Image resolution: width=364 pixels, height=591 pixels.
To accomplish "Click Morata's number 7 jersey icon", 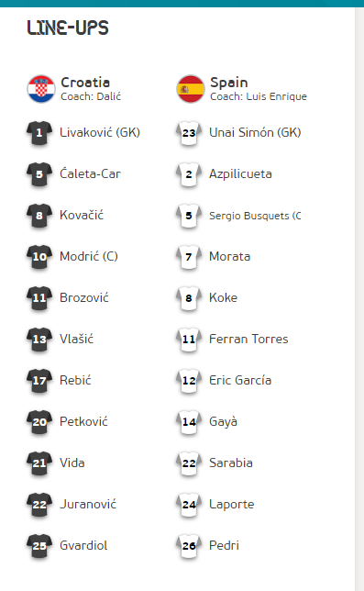I will (x=189, y=257).
